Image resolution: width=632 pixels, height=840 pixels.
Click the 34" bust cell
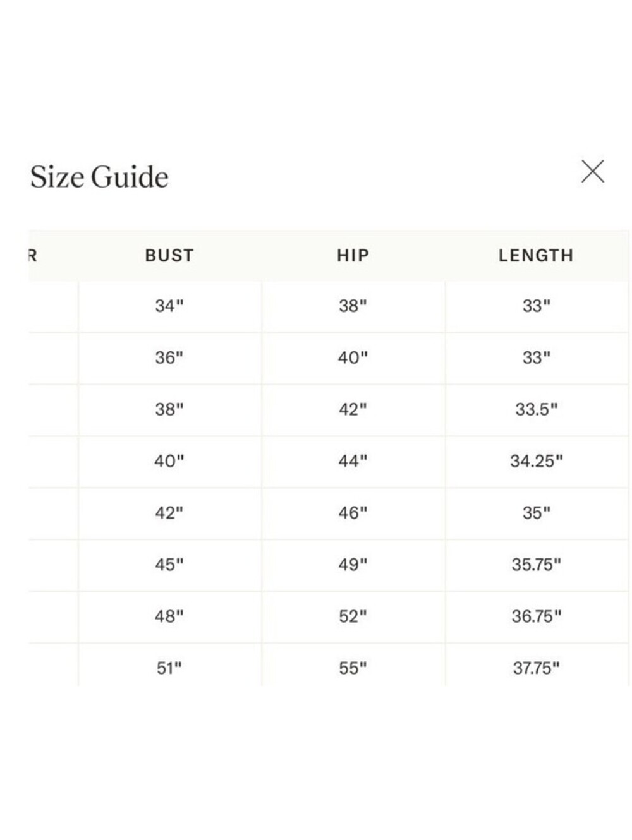[169, 306]
